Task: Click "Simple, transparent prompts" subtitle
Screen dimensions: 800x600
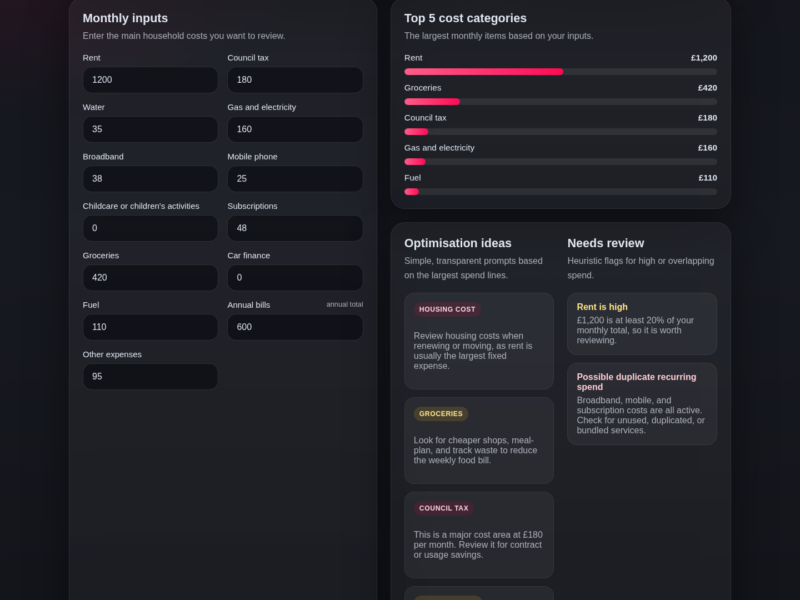Action: pyautogui.click(x=473, y=268)
